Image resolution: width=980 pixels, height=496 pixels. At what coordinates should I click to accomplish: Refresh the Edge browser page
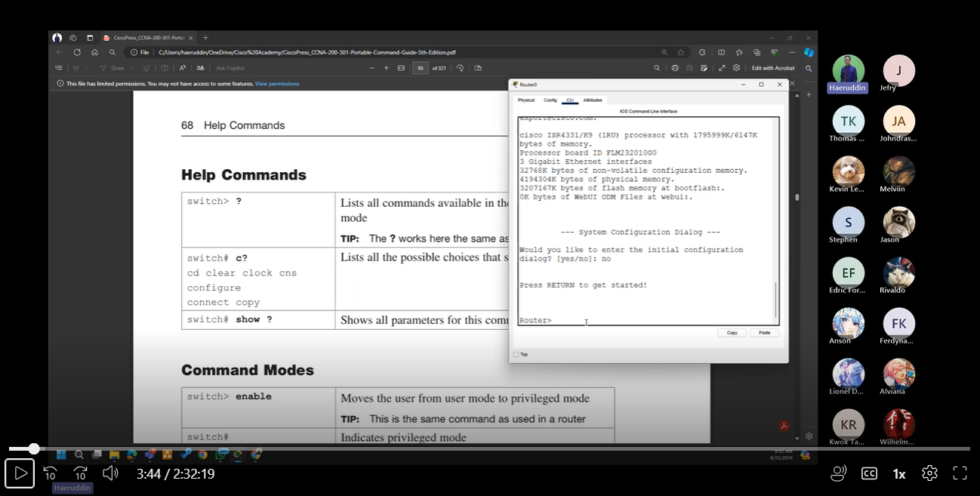point(77,52)
